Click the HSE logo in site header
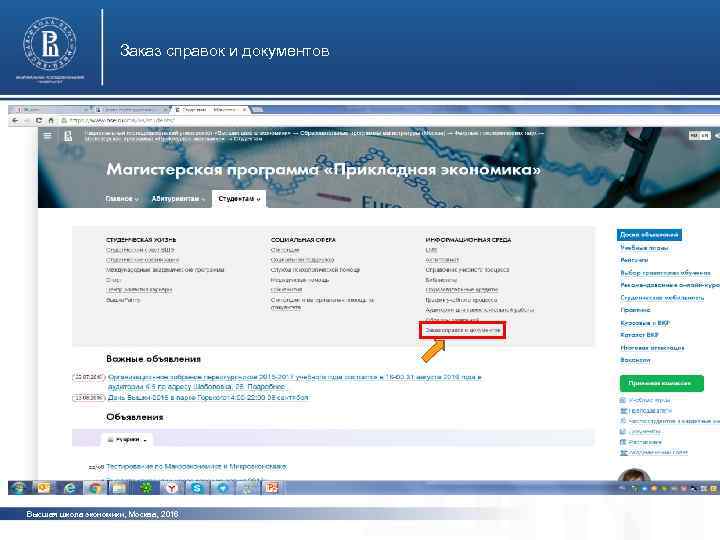Screen dimensions: 720x540 [68, 136]
